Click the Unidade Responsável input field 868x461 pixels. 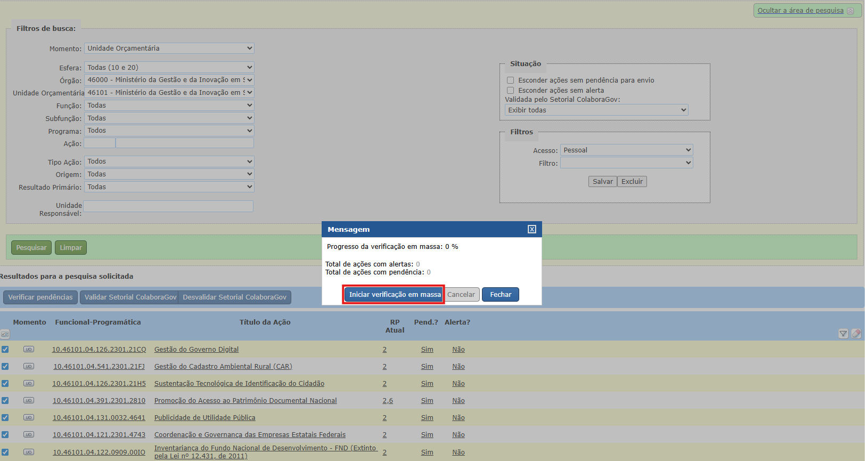168,206
